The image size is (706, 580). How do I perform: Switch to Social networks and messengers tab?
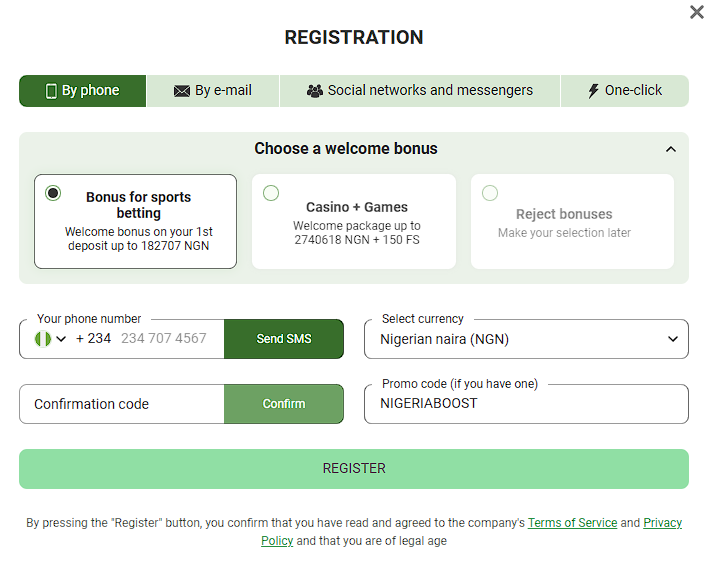[x=420, y=91]
